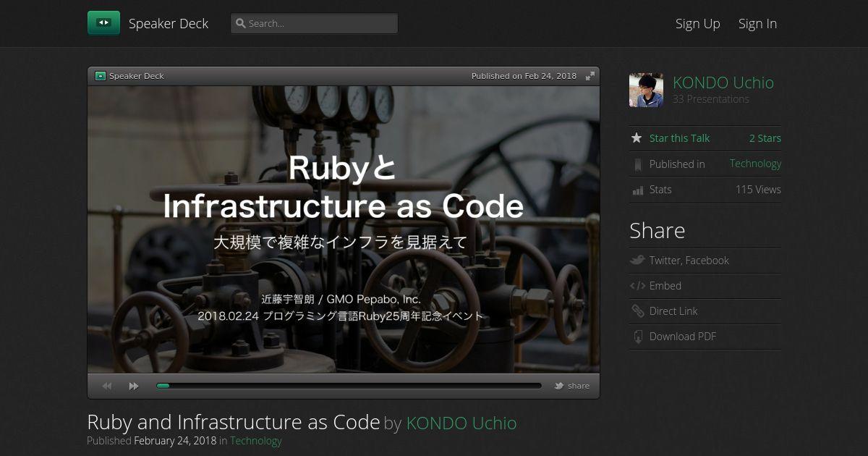This screenshot has width=868, height=456.
Task: Click the Direct Link chain icon
Action: click(x=637, y=311)
